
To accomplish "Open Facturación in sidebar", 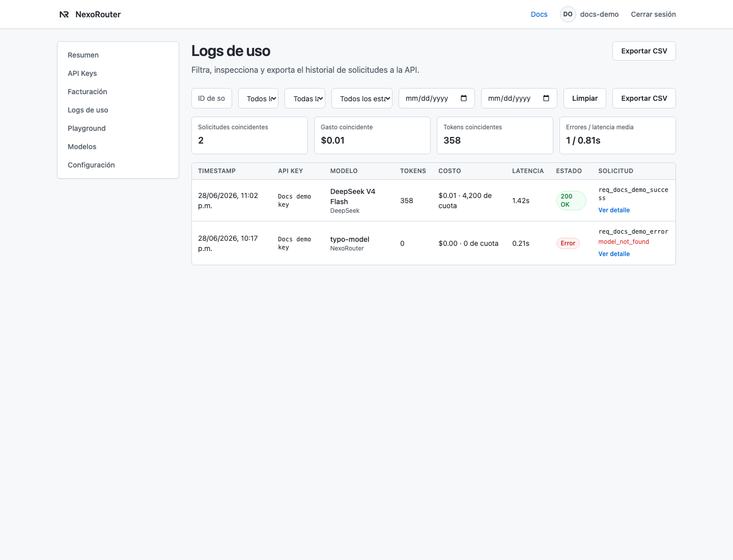I will 118,92.
